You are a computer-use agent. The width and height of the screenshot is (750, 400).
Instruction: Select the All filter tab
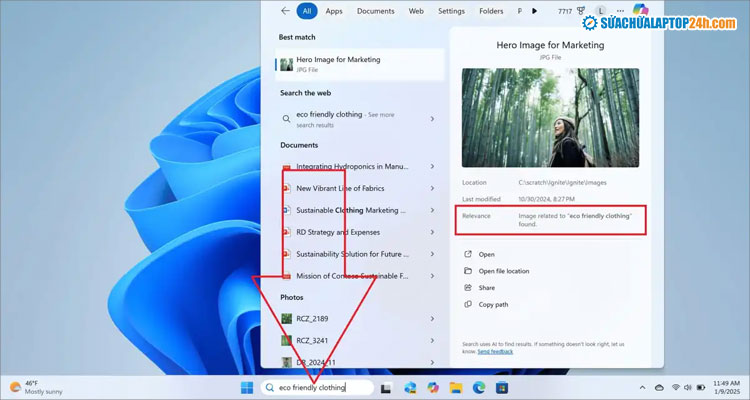[x=307, y=11]
